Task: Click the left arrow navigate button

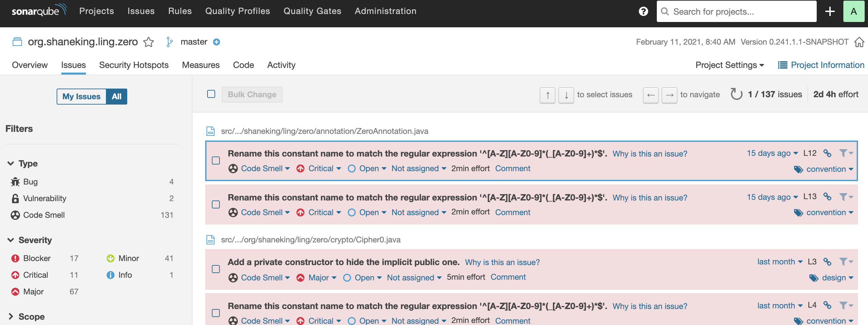Action: [651, 95]
